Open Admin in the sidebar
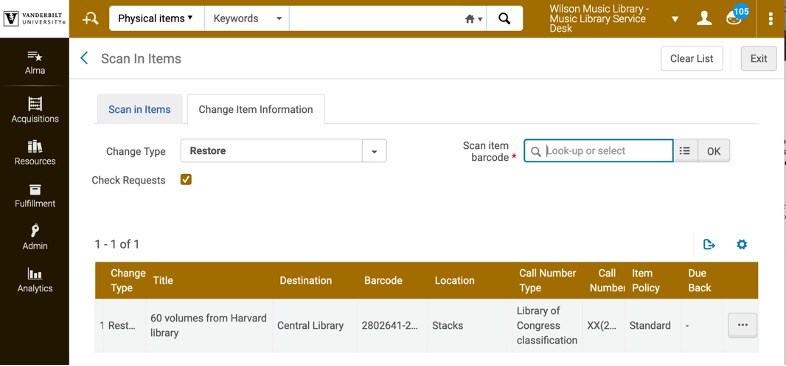This screenshot has height=366, width=786. (35, 238)
